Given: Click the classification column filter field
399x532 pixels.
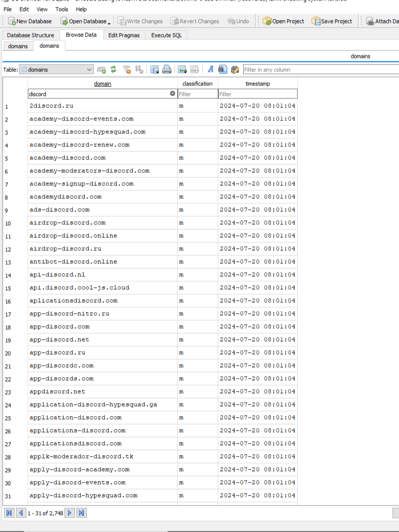Looking at the screenshot, I should pyautogui.click(x=197, y=94).
